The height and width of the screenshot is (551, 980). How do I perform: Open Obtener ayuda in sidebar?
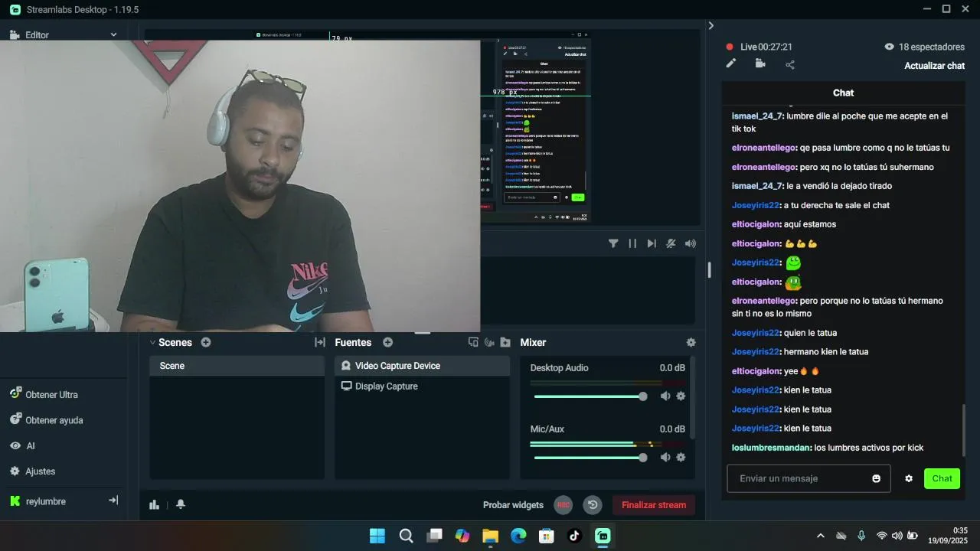54,420
